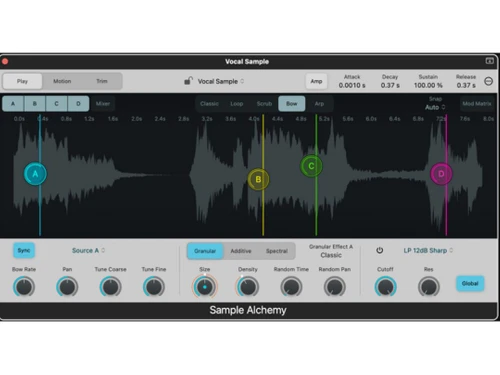
Task: Click the Res knob
Action: [429, 287]
